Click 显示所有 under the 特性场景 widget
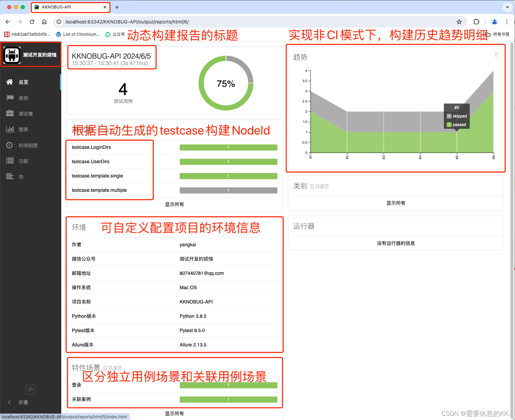The height and width of the screenshot is (420, 515). point(174,414)
